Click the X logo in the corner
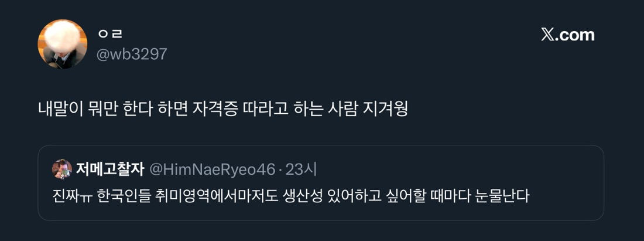 coord(547,35)
